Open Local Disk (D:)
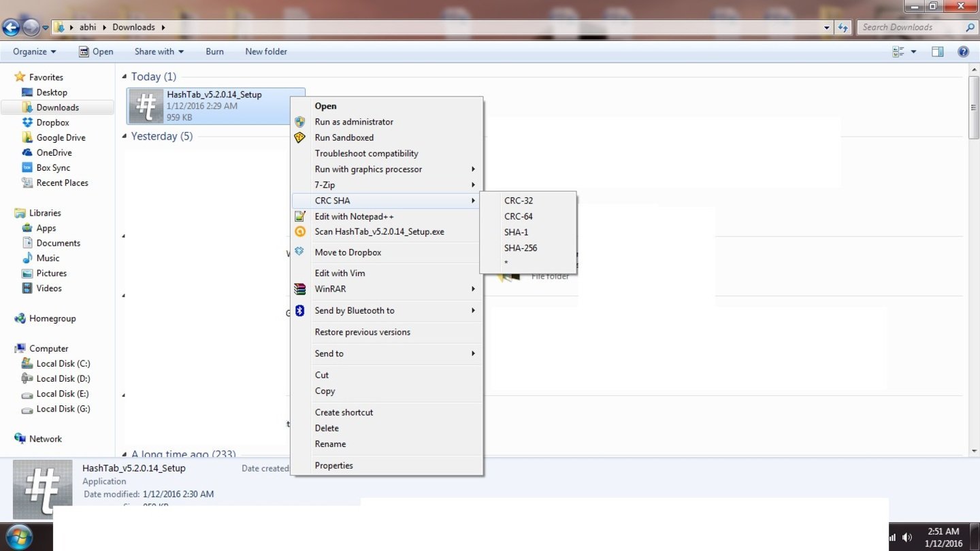 [63, 378]
